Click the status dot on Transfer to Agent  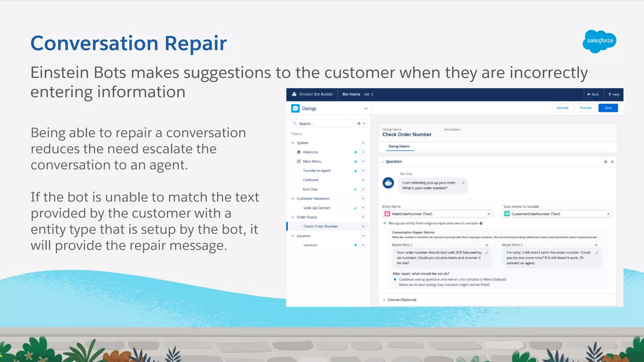click(x=356, y=171)
